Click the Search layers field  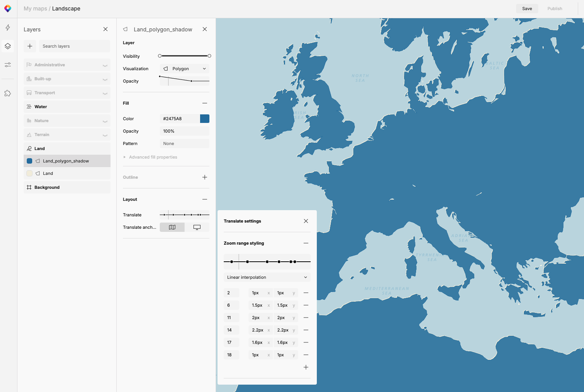(x=74, y=46)
